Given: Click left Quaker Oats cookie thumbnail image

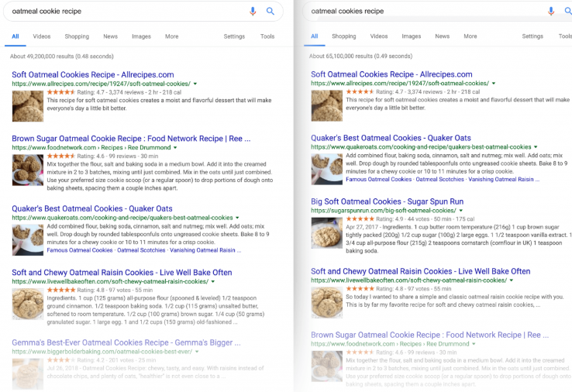Looking at the screenshot, I should (28, 239).
